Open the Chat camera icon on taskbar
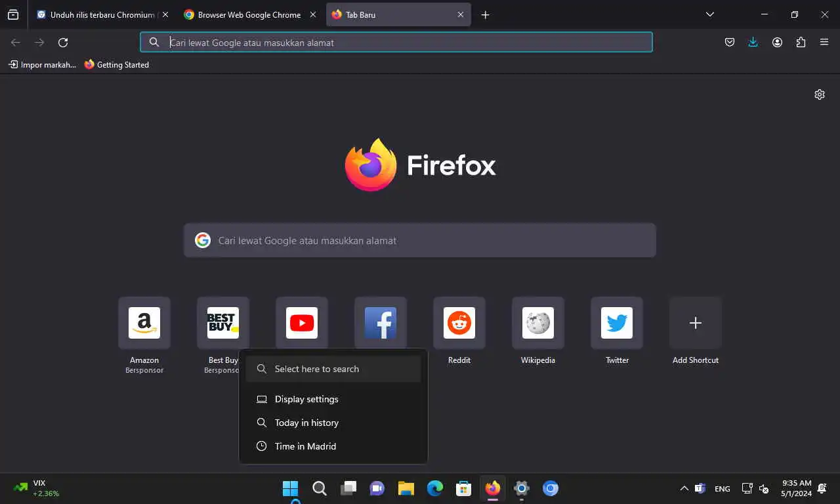Screen dimensions: 840x504 point(377,488)
